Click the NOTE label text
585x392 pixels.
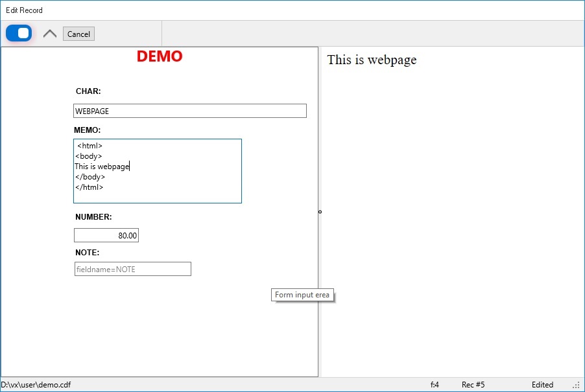87,253
